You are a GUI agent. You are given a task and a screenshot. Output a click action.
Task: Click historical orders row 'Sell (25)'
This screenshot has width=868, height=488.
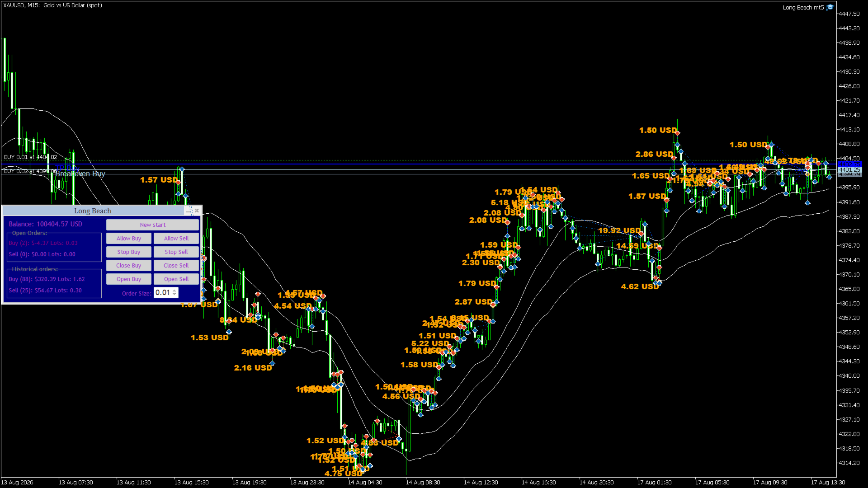point(45,291)
